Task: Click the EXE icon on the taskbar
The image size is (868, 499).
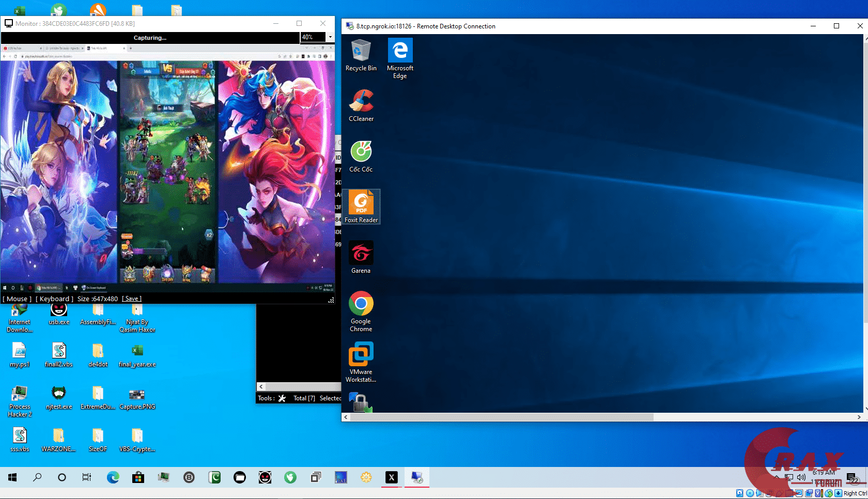Action: tap(341, 477)
